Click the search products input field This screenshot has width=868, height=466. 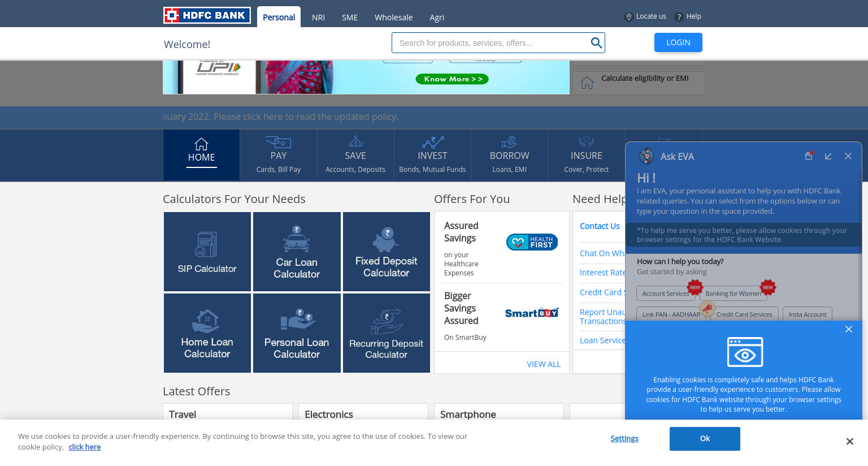click(x=491, y=43)
